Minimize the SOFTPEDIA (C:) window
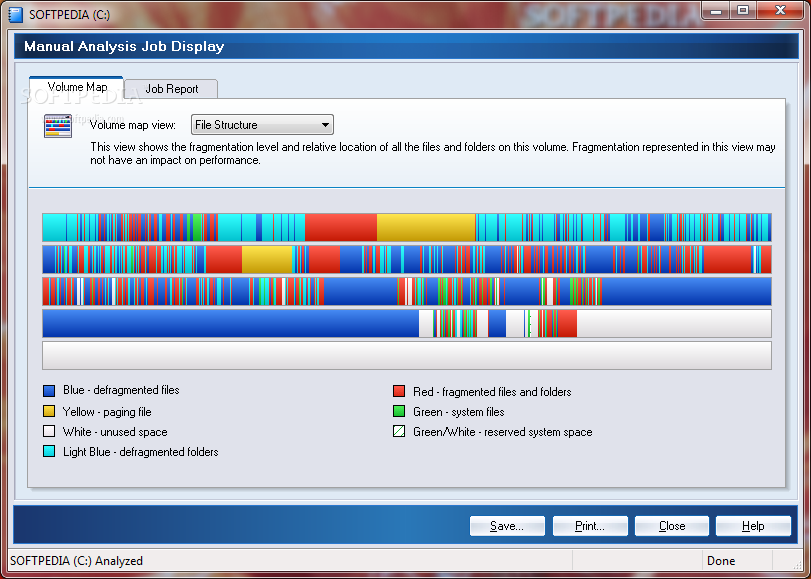 pyautogui.click(x=716, y=10)
